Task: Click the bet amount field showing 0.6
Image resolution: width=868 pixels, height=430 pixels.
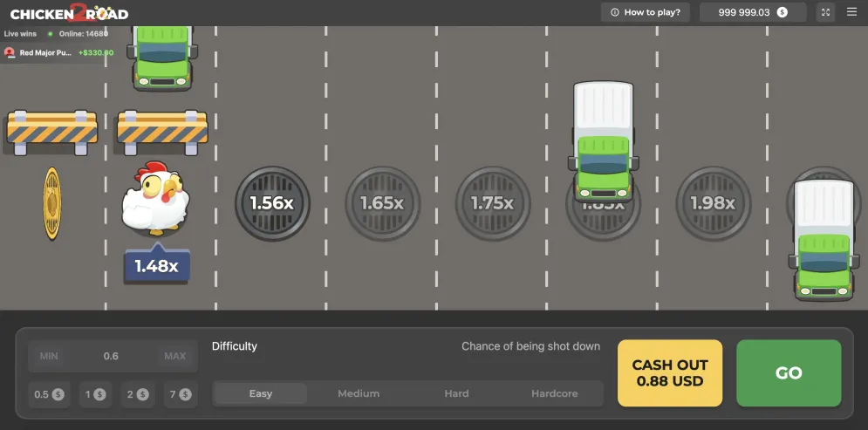Action: click(x=112, y=356)
